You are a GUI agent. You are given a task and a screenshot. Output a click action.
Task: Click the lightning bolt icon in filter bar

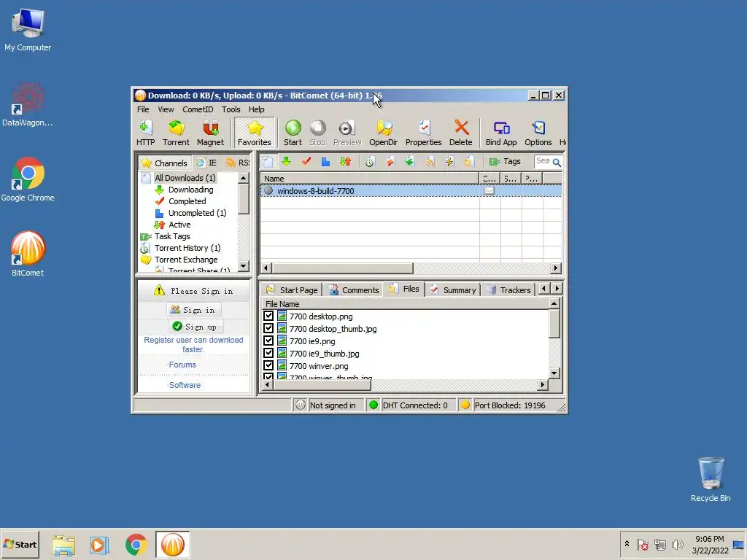click(449, 162)
